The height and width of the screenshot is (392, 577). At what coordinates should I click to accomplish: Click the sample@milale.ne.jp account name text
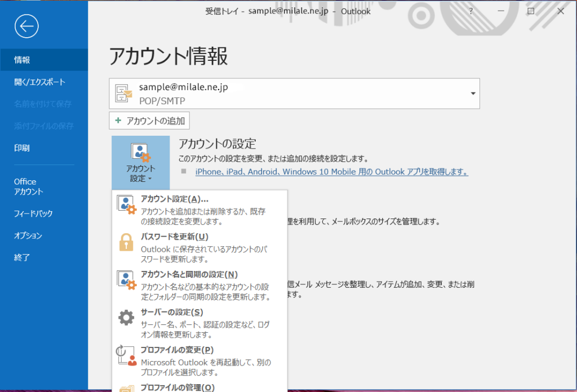tap(183, 87)
